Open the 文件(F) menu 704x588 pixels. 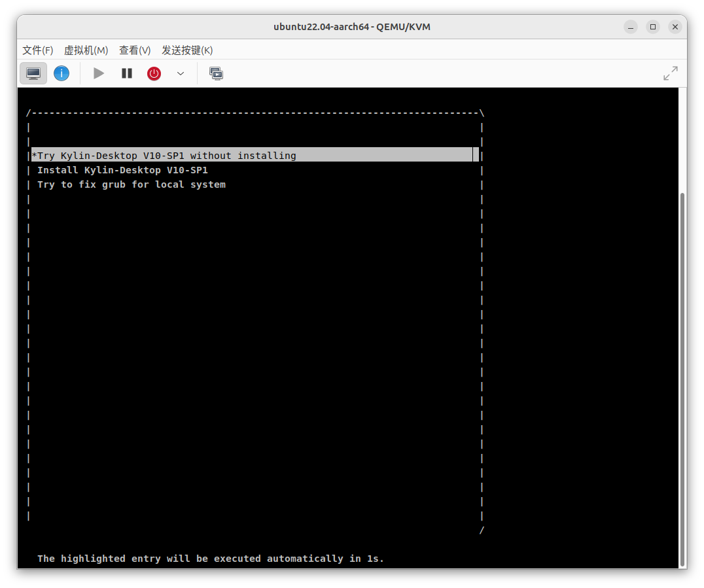38,50
